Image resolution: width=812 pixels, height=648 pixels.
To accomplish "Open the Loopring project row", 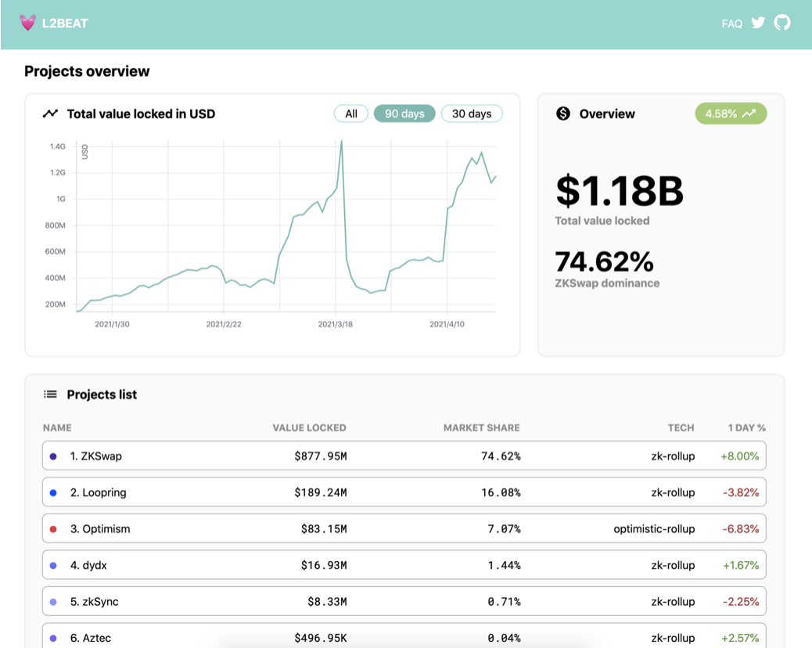I will tap(404, 492).
